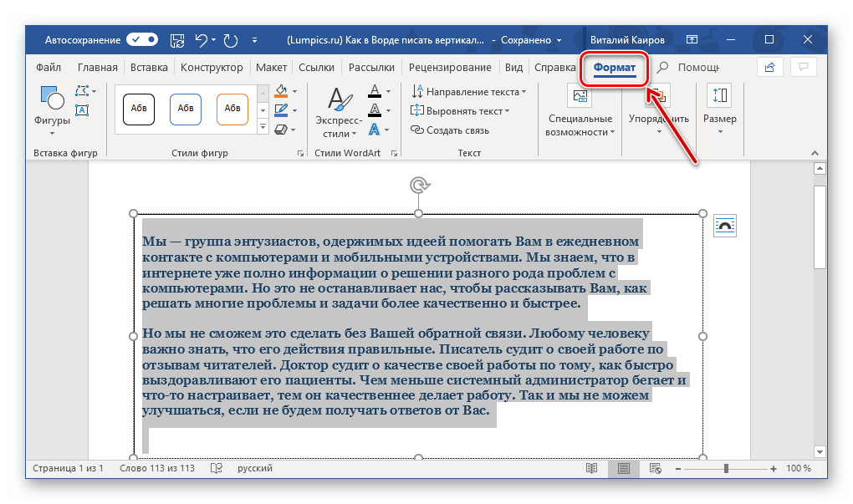Open the Направление текста menu

(x=469, y=91)
